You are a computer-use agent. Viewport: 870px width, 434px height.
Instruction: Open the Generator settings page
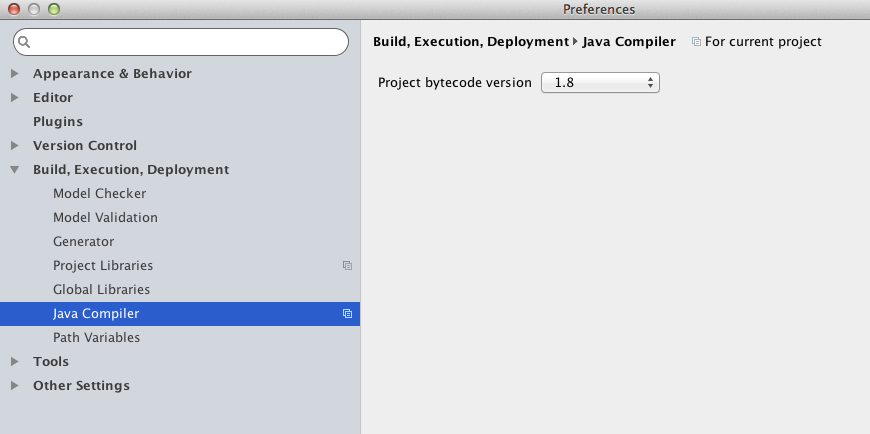(84, 241)
